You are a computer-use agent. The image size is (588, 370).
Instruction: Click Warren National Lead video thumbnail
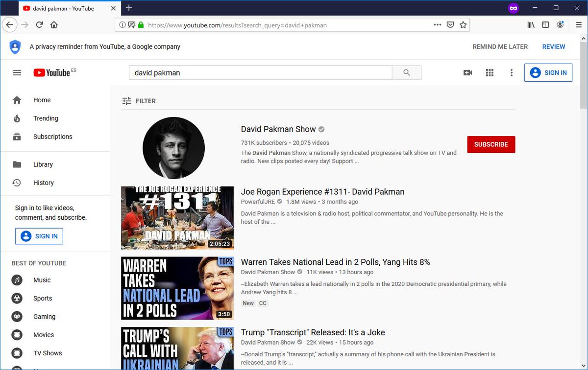177,288
